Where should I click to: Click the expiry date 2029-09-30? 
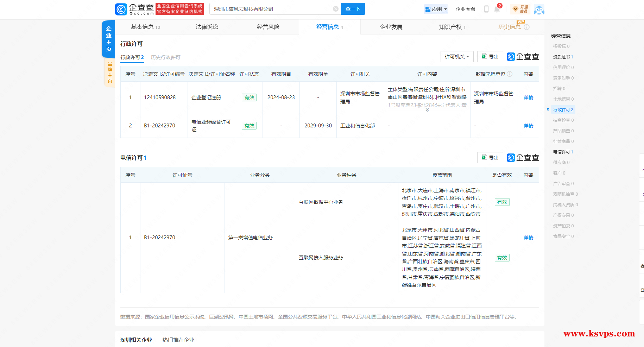318,126
